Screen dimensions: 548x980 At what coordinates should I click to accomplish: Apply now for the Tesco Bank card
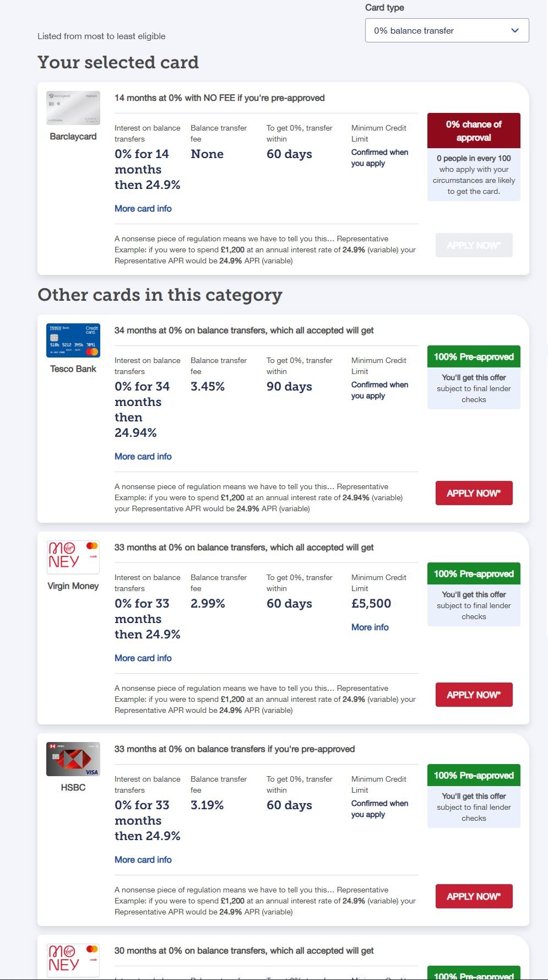(x=474, y=493)
